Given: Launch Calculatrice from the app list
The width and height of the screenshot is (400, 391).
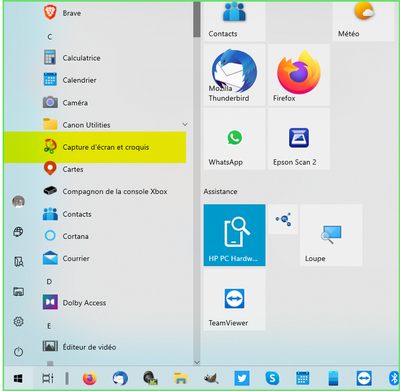Looking at the screenshot, I should (x=72, y=58).
